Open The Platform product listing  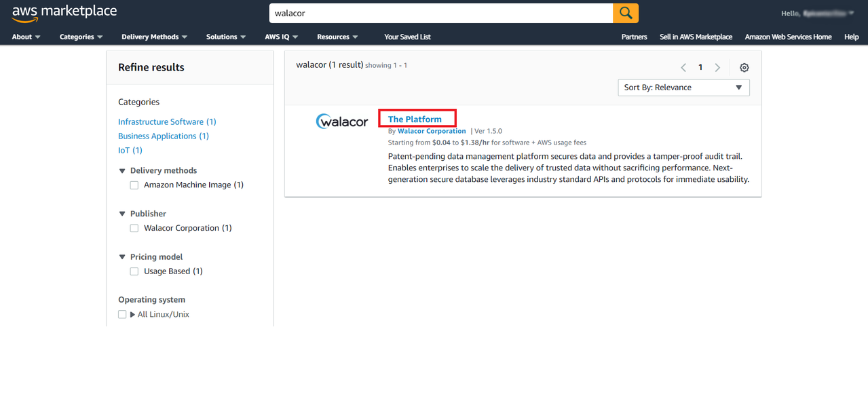415,119
